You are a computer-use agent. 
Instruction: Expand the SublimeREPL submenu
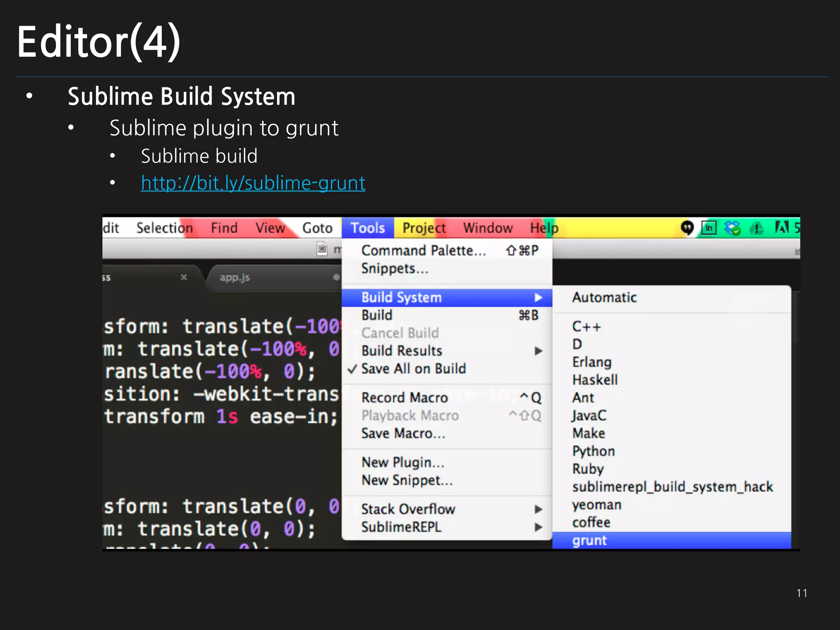coord(447,527)
